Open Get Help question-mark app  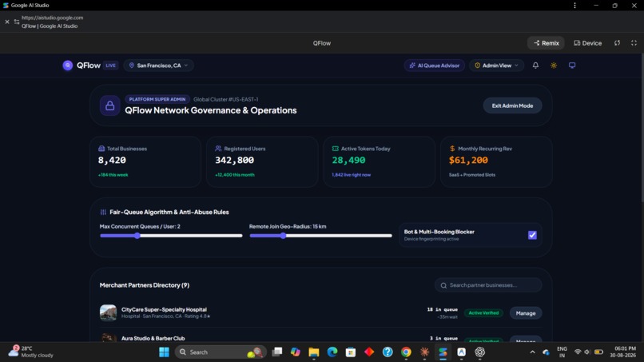pyautogui.click(x=388, y=352)
